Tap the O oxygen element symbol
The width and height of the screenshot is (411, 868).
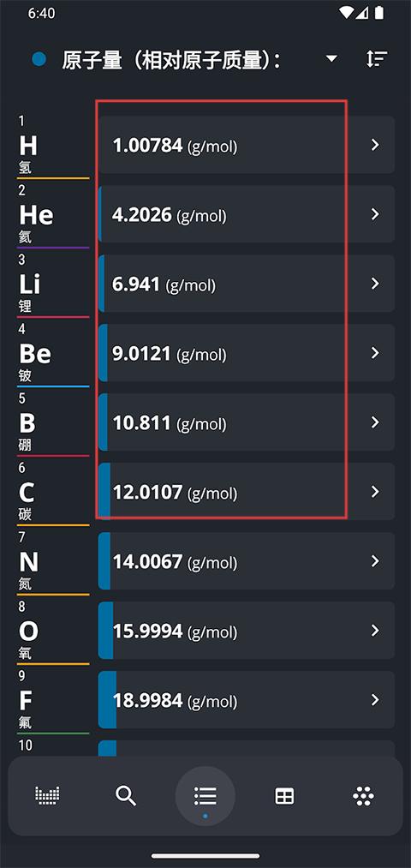click(29, 632)
